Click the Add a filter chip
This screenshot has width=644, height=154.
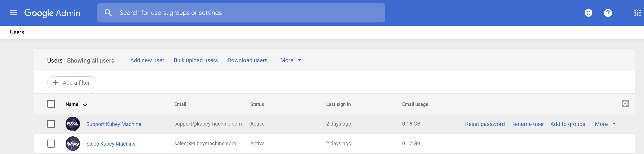72,83
